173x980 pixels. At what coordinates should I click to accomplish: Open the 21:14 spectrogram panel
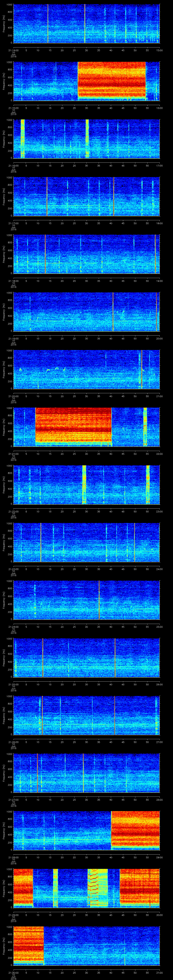coord(86,24)
